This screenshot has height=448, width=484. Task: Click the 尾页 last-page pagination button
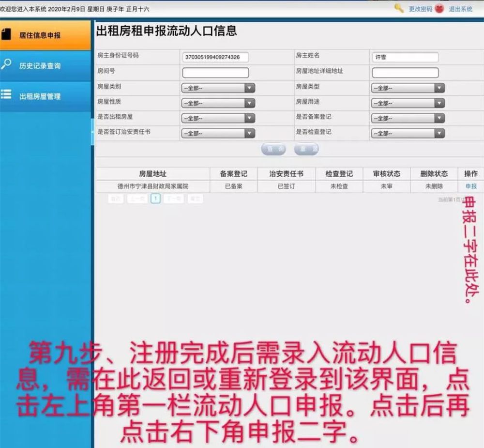point(195,199)
